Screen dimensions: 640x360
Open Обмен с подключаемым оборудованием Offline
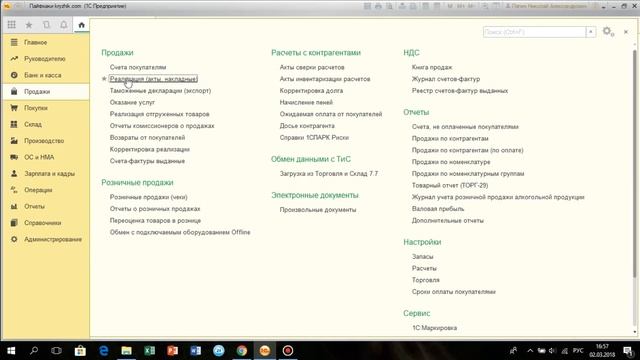180,232
